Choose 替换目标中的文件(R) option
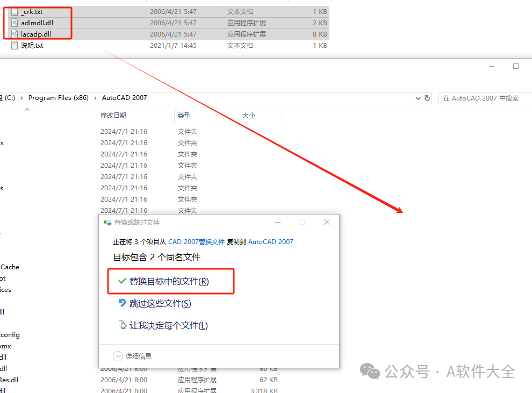This screenshot has width=532, height=393. tap(171, 281)
